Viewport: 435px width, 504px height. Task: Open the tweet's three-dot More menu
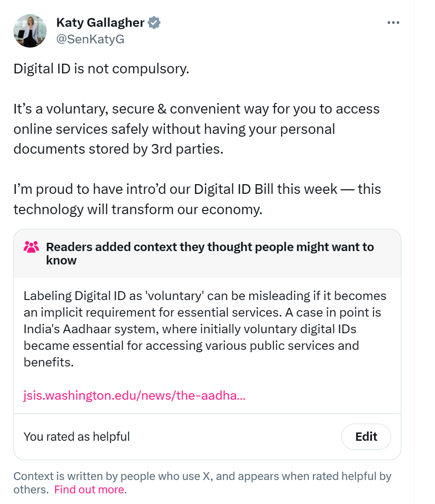(393, 23)
